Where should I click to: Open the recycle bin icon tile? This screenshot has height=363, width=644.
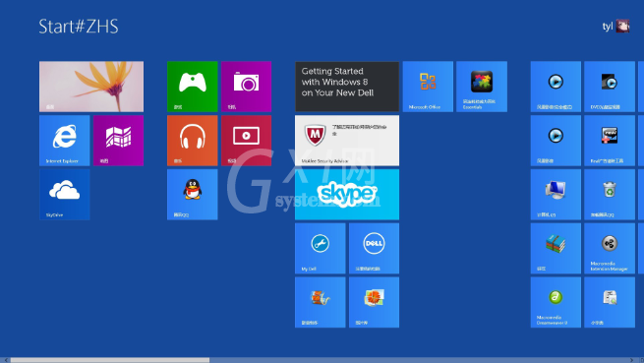609,195
